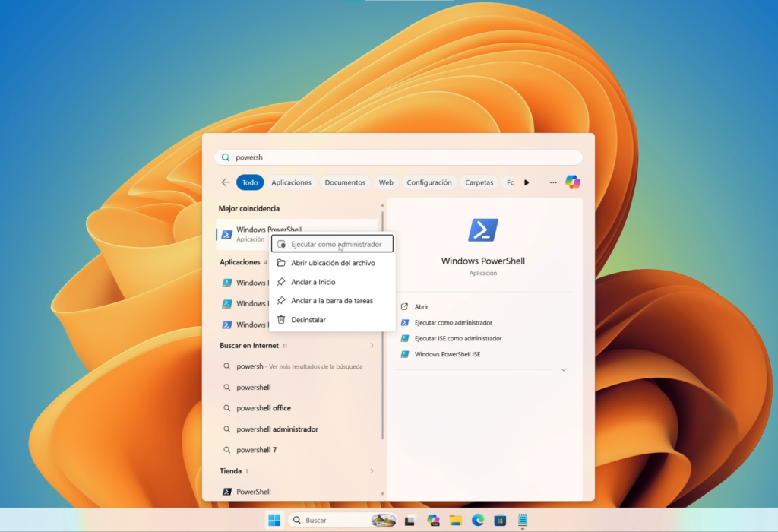
Task: Expand the Tienda section chevron
Action: (x=372, y=470)
